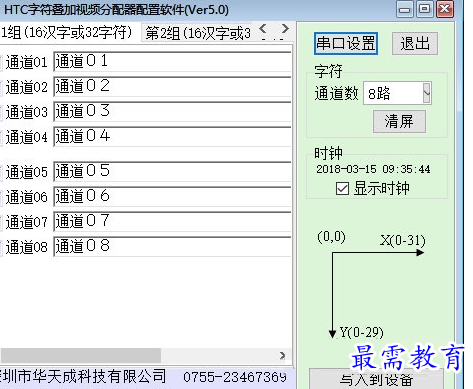Expand the 通道数 dropdown showing 8路
Screen dimensions: 473x389
[x=426, y=93]
